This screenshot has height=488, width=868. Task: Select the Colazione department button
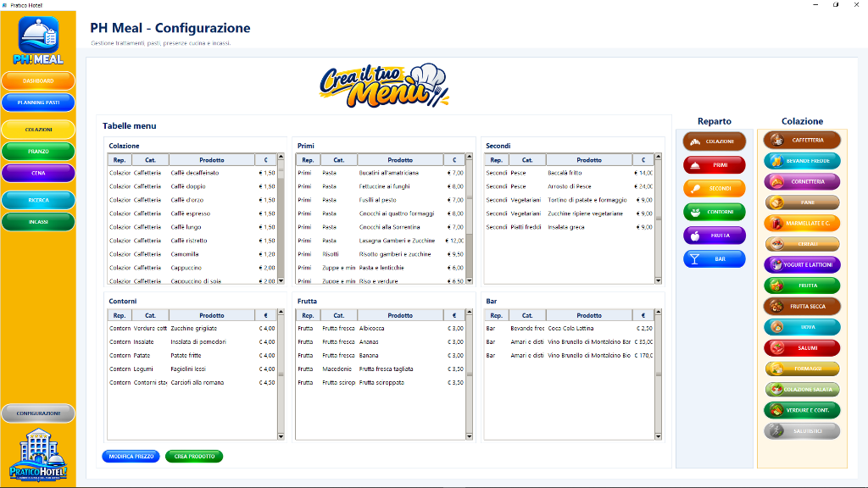[714, 141]
